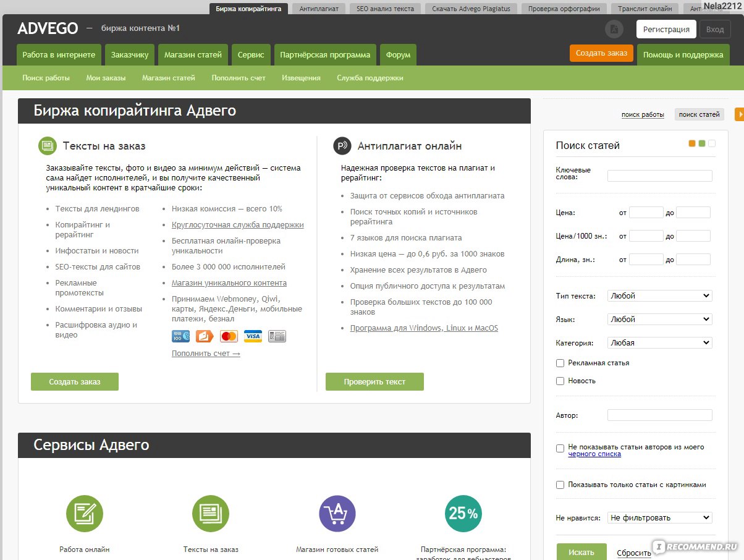Viewport: 744px width, 560px height.
Task: Click the white square in Поиск статей header
Action: coord(712,143)
